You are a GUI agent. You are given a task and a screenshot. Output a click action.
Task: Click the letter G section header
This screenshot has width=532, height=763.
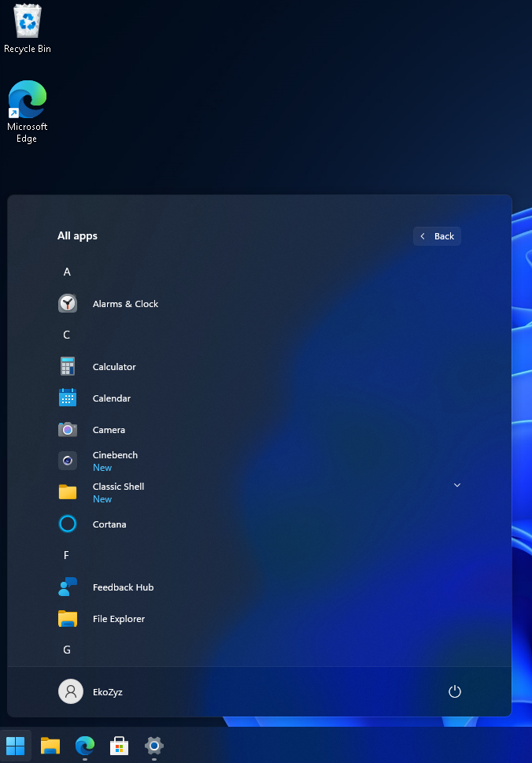point(67,650)
